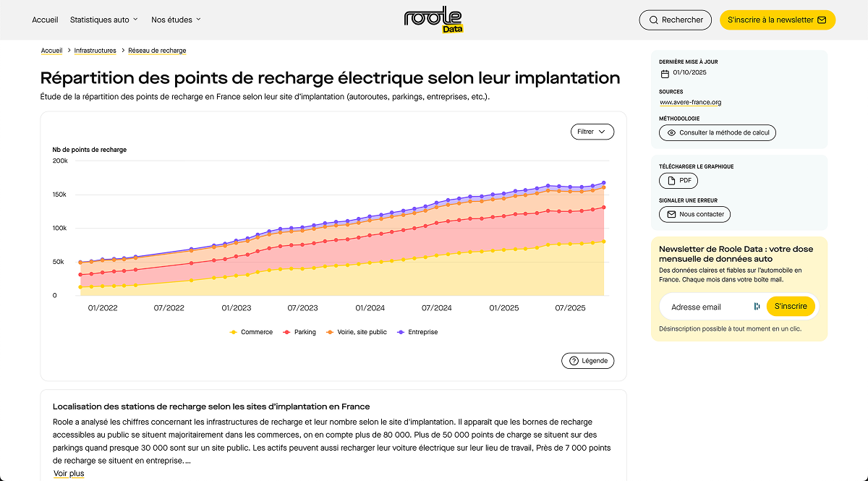This screenshot has width=868, height=481.
Task: Expand Statistiques auto menu
Action: pos(103,20)
